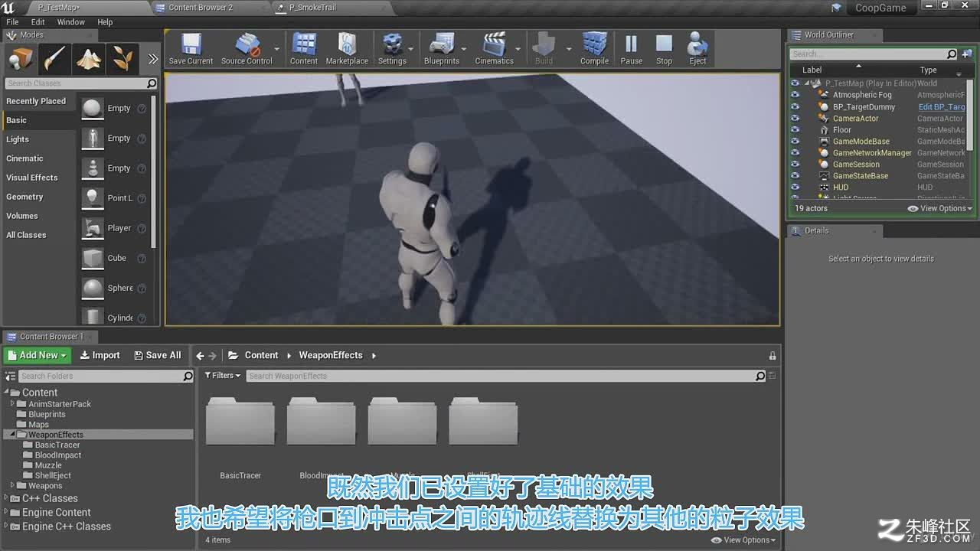
Task: Select the Foliage mode icon
Action: coord(122,59)
